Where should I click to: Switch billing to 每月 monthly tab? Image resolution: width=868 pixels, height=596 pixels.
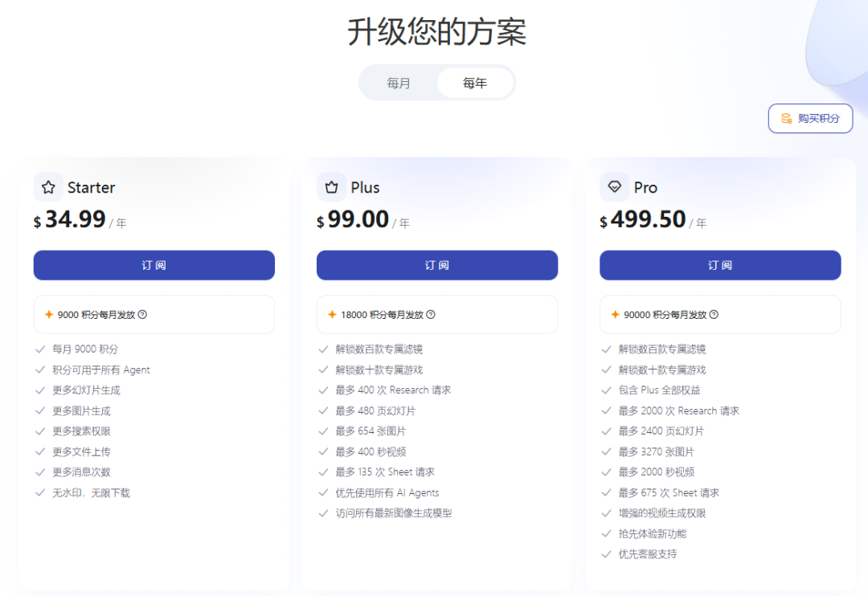tap(399, 83)
